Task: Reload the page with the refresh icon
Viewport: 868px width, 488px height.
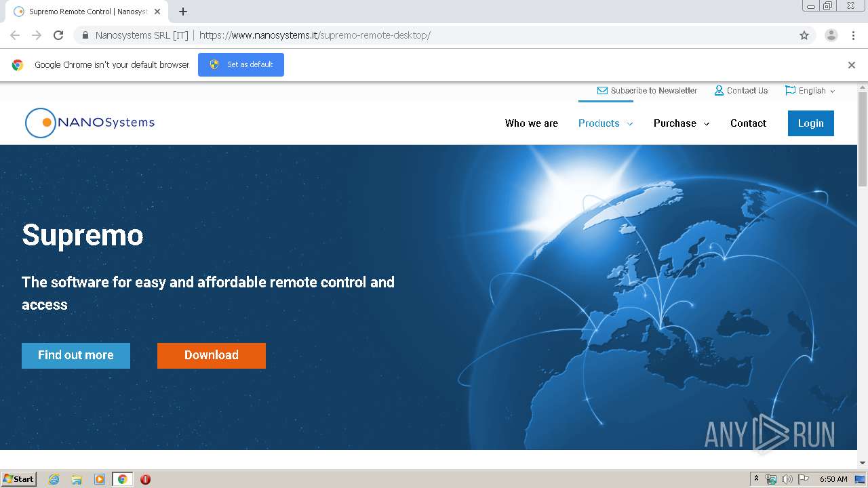Action: pyautogui.click(x=58, y=35)
